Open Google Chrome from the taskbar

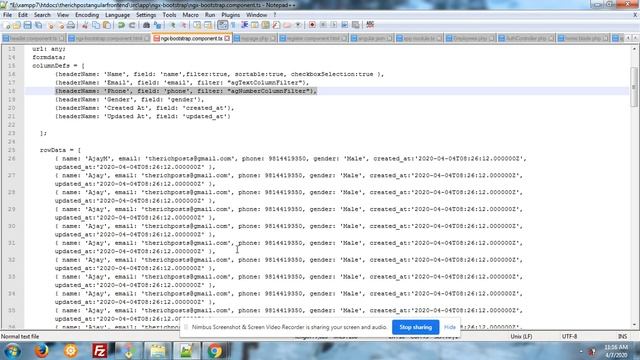coord(215,351)
